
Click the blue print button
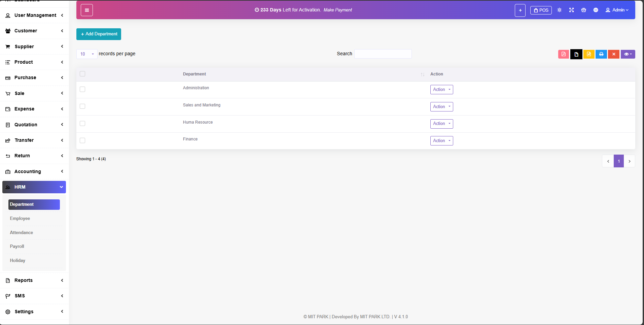601,54
